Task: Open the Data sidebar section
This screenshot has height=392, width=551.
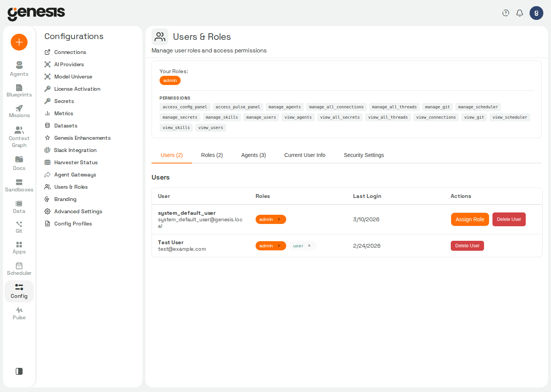Action: 19,207
